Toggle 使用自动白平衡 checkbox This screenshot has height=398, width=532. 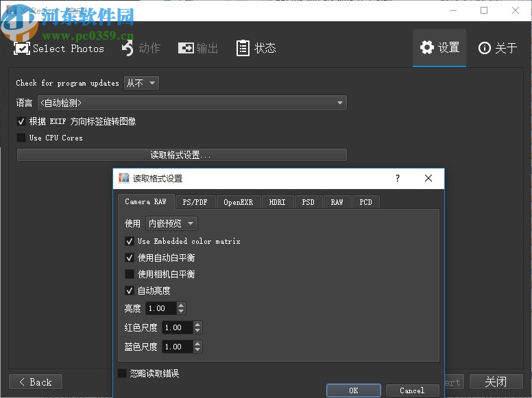(x=130, y=258)
